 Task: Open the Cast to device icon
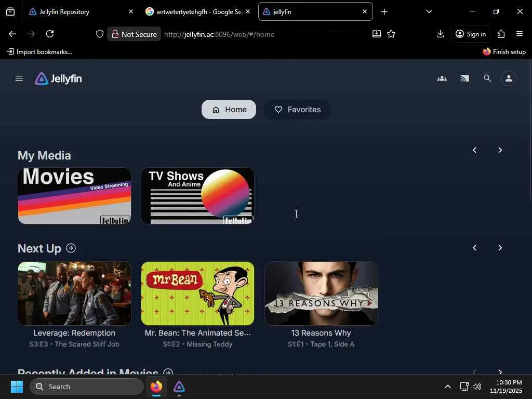[464, 79]
